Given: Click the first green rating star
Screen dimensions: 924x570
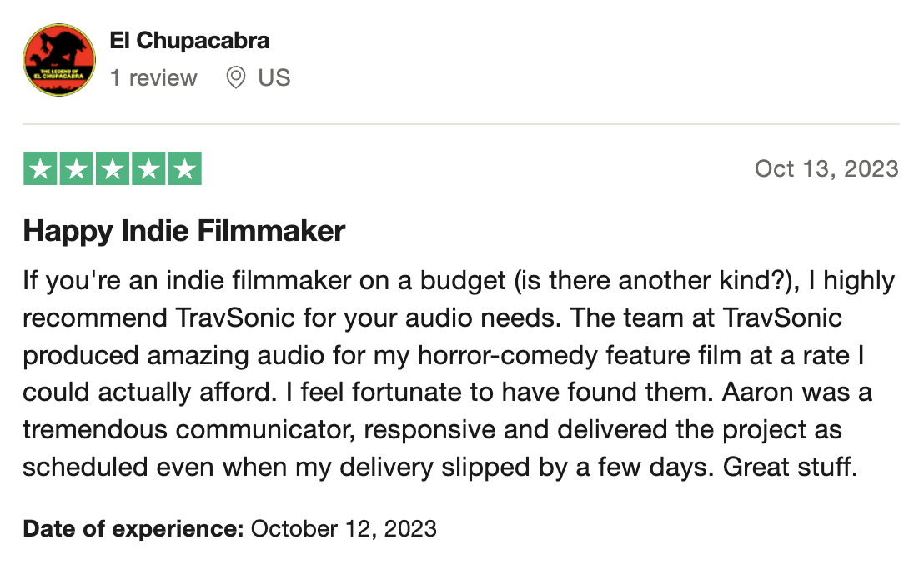Looking at the screenshot, I should tap(39, 169).
